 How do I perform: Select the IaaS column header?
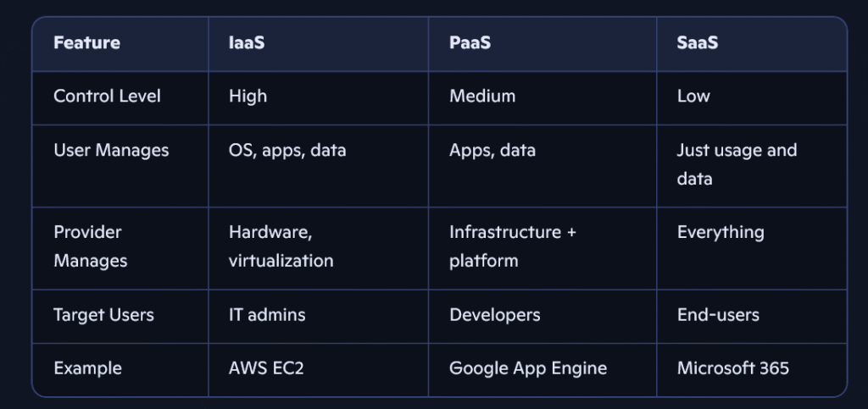[247, 42]
